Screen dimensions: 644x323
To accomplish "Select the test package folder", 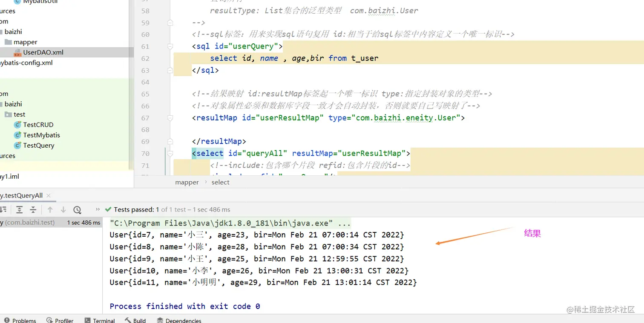I will pos(20,114).
